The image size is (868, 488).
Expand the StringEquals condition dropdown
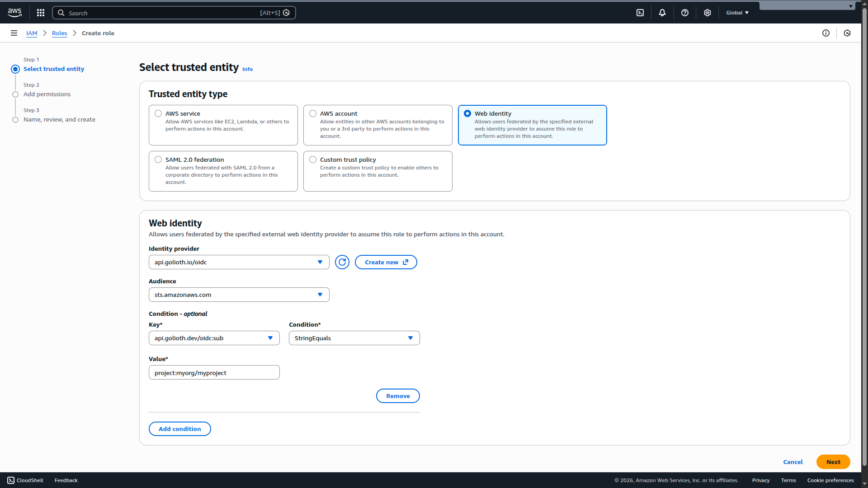354,338
